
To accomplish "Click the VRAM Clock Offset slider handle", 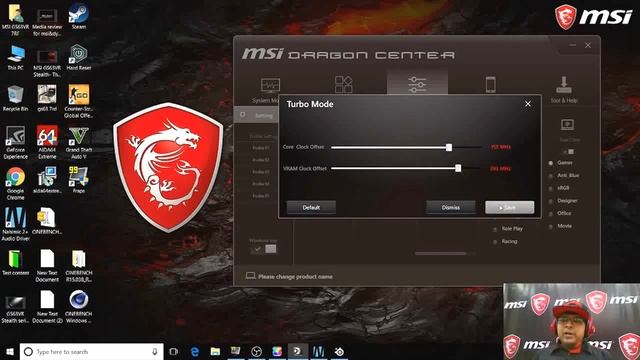I will pyautogui.click(x=458, y=168).
